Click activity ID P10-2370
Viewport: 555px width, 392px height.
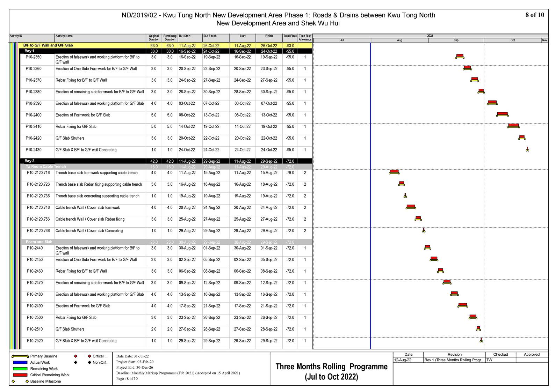34,80
